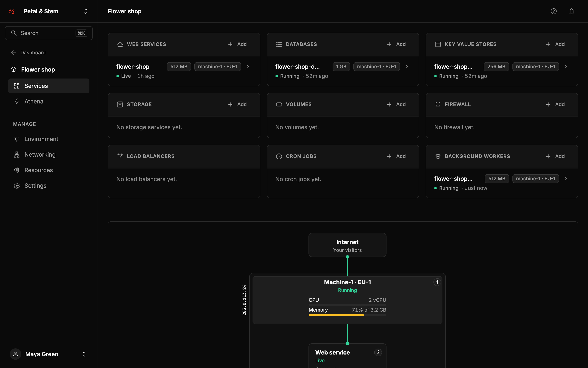Click the Cron Jobs clock icon
Image resolution: width=588 pixels, height=368 pixels.
[x=279, y=156]
